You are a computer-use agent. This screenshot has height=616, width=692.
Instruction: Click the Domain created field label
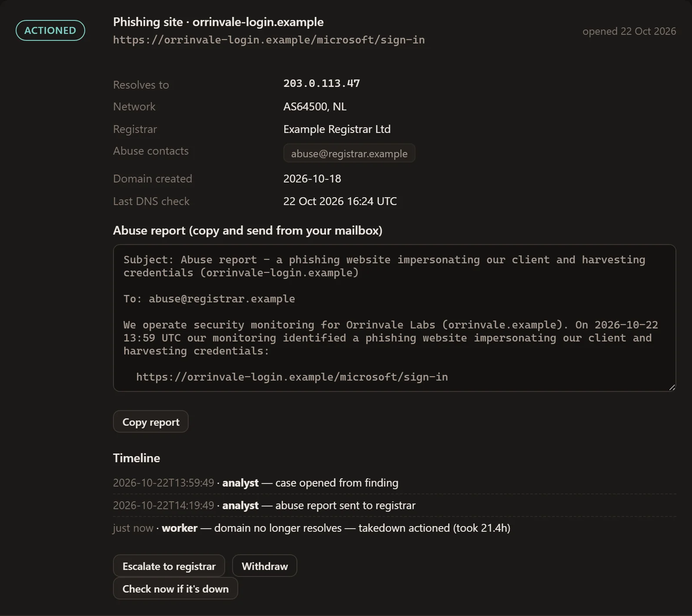click(153, 179)
